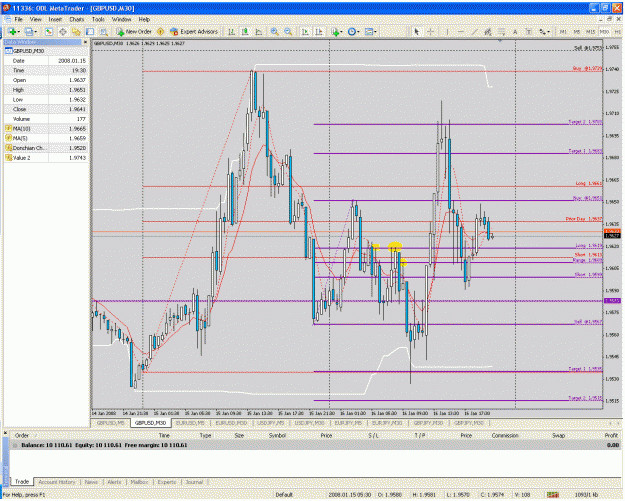Open the View menu

click(x=35, y=19)
